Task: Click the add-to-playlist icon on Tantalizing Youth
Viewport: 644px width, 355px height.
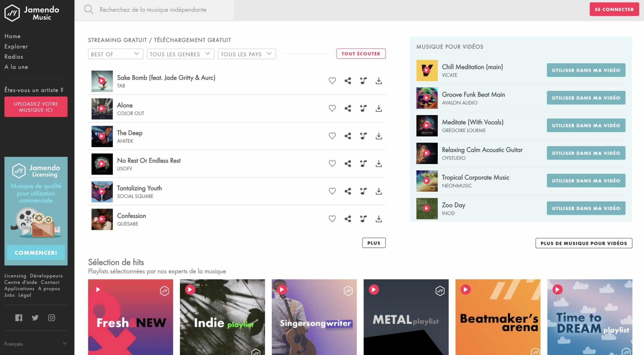Action: pos(363,191)
